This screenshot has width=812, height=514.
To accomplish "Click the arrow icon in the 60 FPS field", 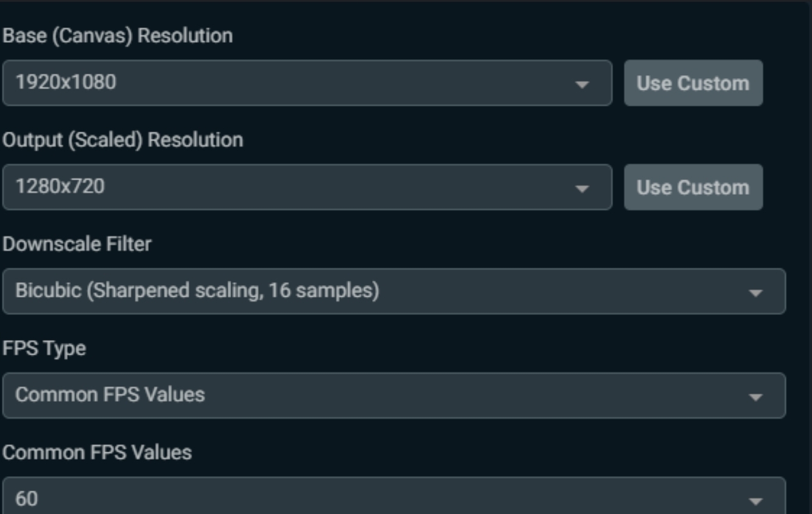I will (x=755, y=501).
